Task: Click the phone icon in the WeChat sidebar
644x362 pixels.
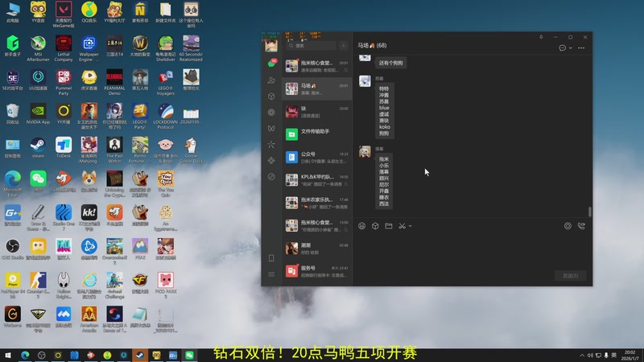Action: tap(271, 258)
